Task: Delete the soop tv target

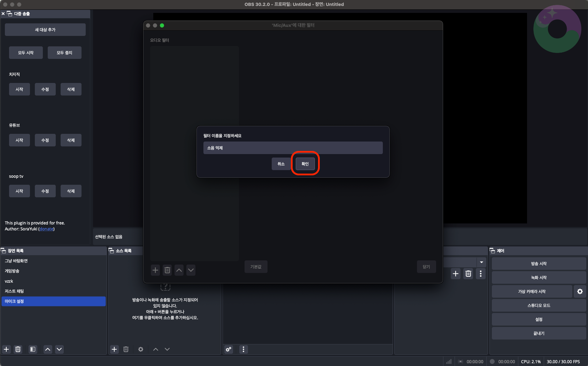Action: [71, 191]
